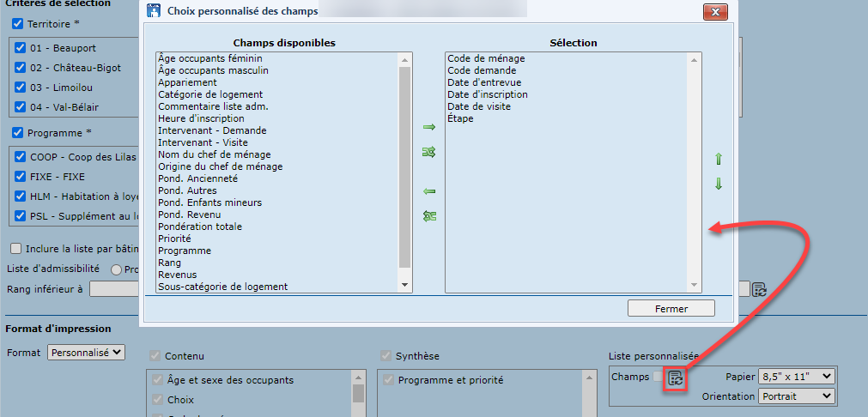Select the Liste d'admissibilité radio button
Screen dimensions: 868x417
pos(115,269)
